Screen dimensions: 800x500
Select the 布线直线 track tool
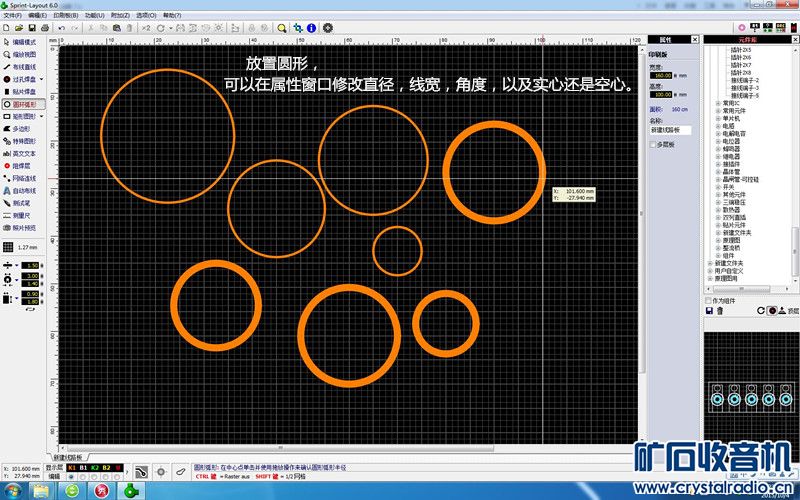click(x=22, y=66)
